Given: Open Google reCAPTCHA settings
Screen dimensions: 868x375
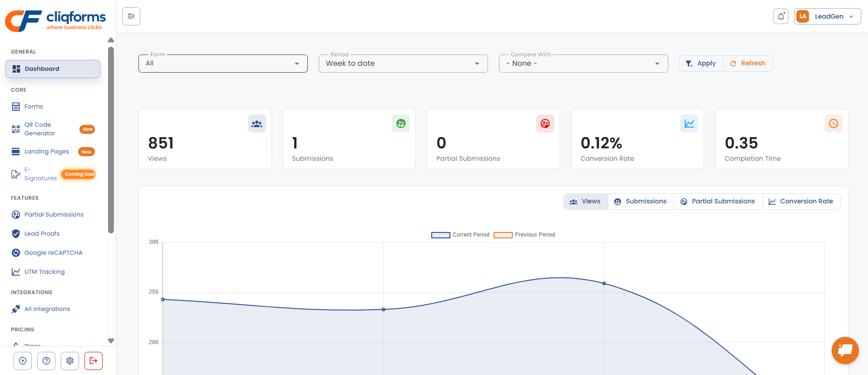Looking at the screenshot, I should pos(54,253).
